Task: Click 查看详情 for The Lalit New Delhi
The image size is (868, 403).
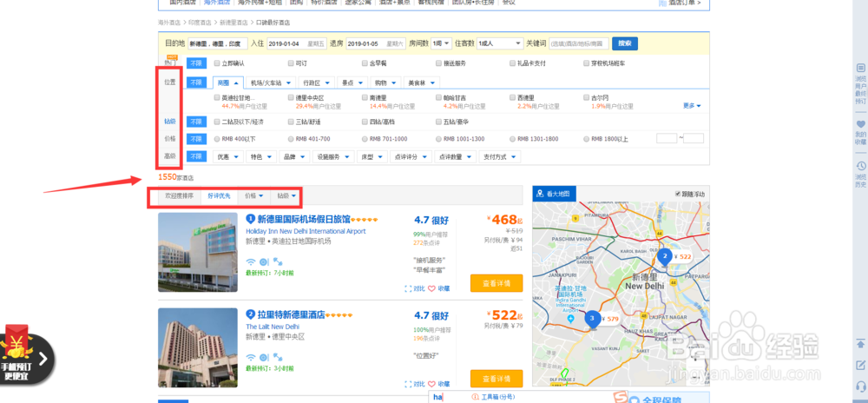Action: tap(496, 379)
